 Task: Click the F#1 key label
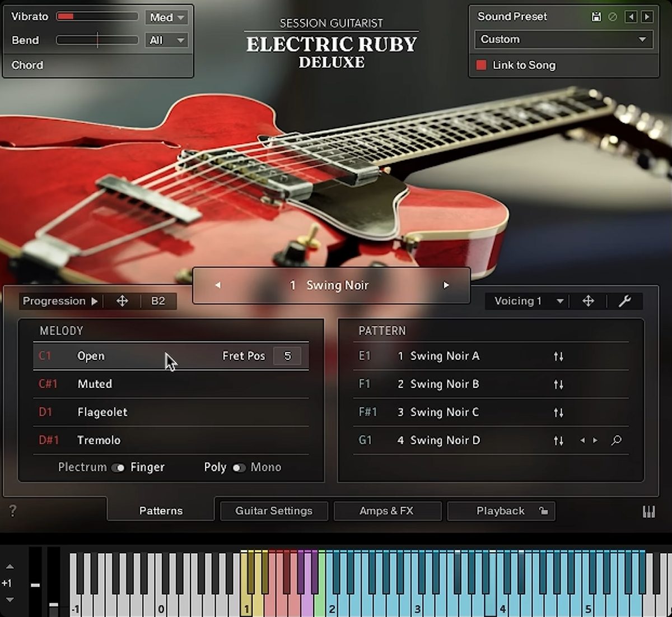pyautogui.click(x=368, y=412)
